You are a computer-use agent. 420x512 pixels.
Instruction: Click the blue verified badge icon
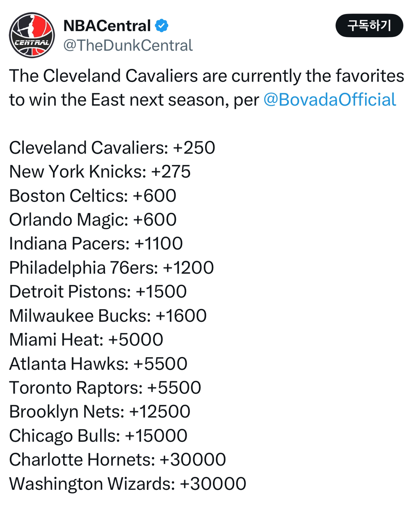tap(162, 26)
